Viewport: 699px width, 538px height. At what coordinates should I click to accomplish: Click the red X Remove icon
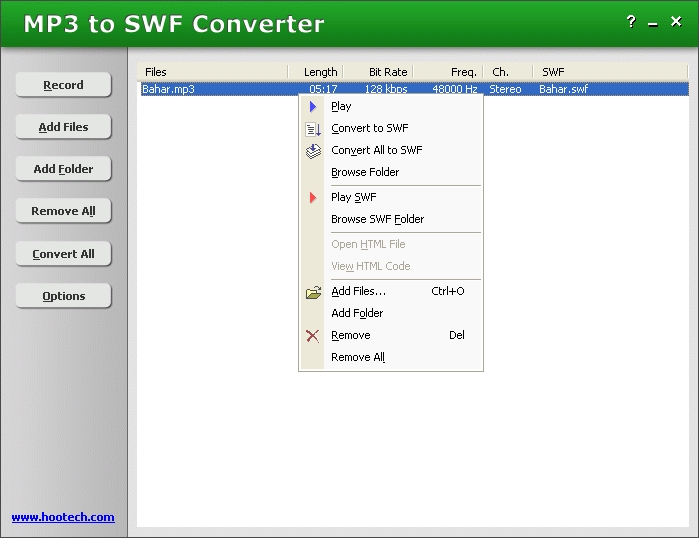pos(313,336)
